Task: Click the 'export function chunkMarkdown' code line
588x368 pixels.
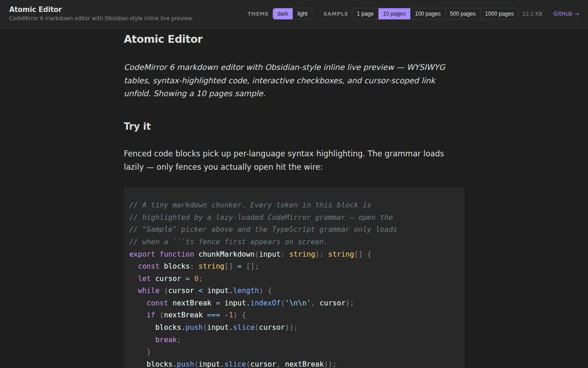Action: (x=250, y=254)
